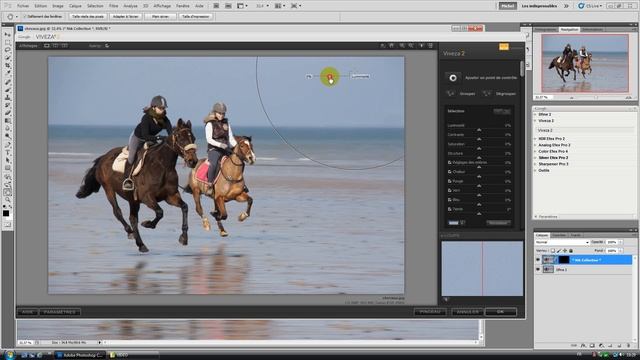Open the Fichier menu
Screen dimensions: 640x360
[23, 6]
